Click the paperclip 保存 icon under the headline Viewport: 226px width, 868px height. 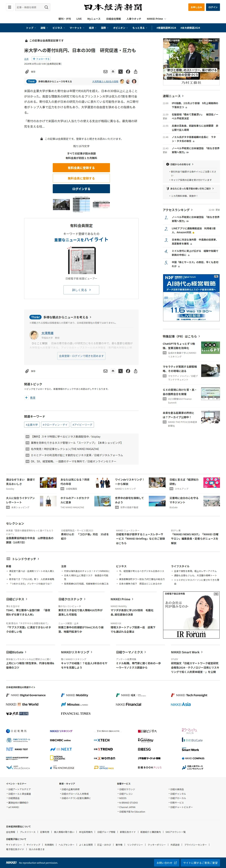point(27,72)
